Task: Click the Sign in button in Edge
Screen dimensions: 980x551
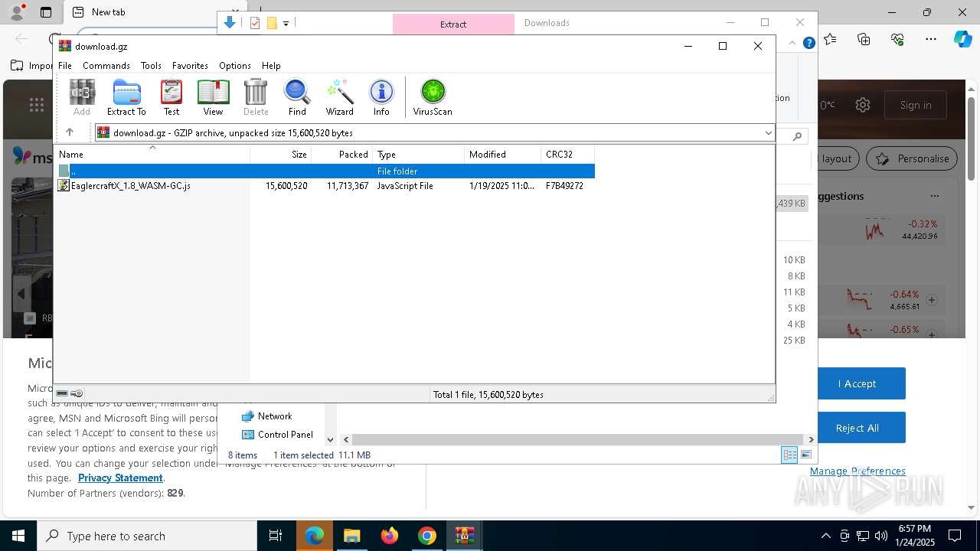Action: pyautogui.click(x=916, y=105)
